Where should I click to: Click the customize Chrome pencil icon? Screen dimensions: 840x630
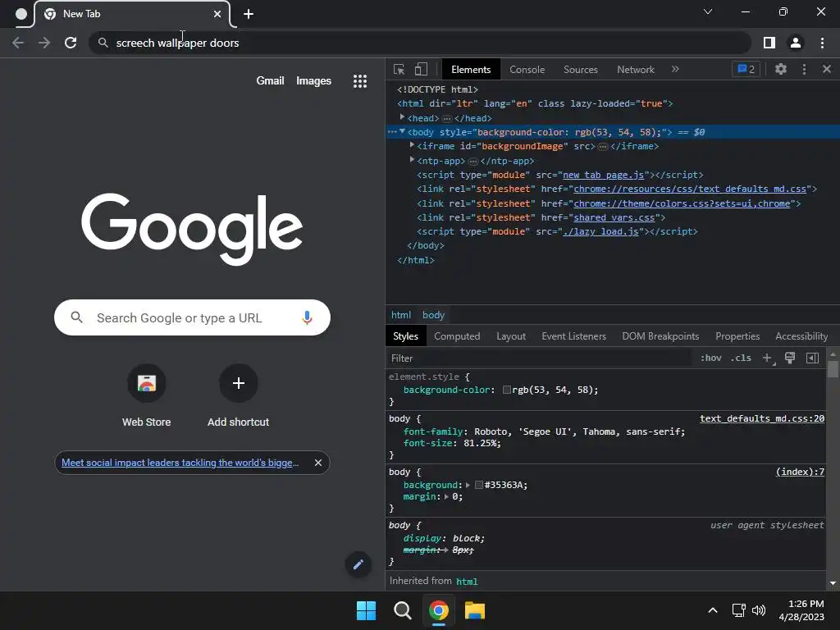358,564
